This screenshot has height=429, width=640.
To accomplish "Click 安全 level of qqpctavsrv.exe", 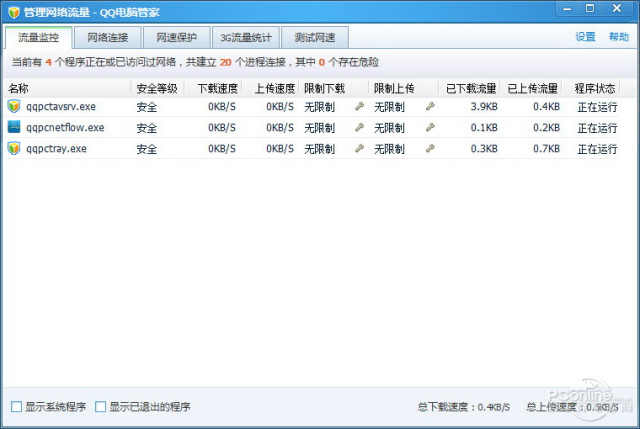I will pyautogui.click(x=147, y=107).
